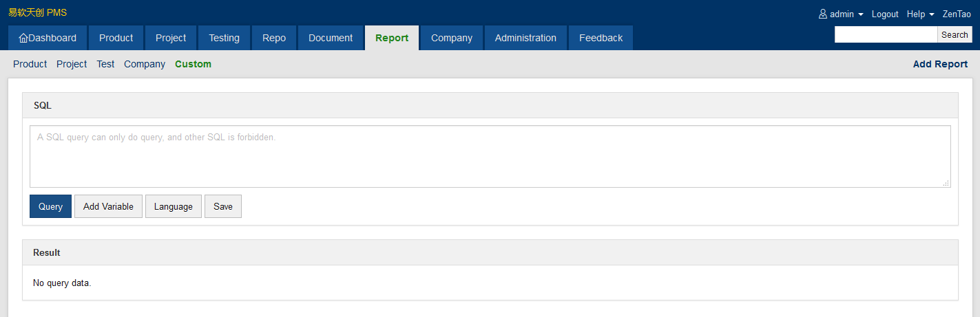Click the Add Report link
This screenshot has width=980, height=317.
point(940,64)
